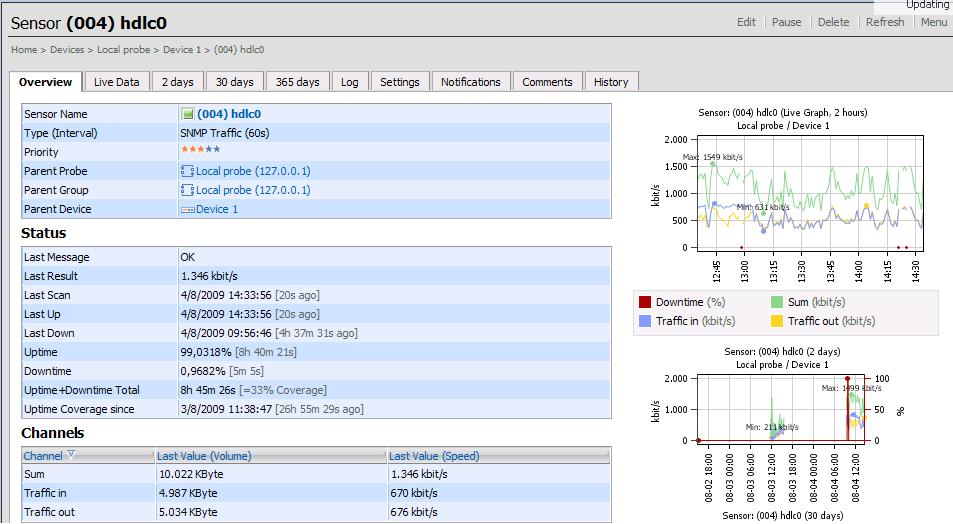Click the yellow Traffic out legend swatch

click(x=777, y=321)
